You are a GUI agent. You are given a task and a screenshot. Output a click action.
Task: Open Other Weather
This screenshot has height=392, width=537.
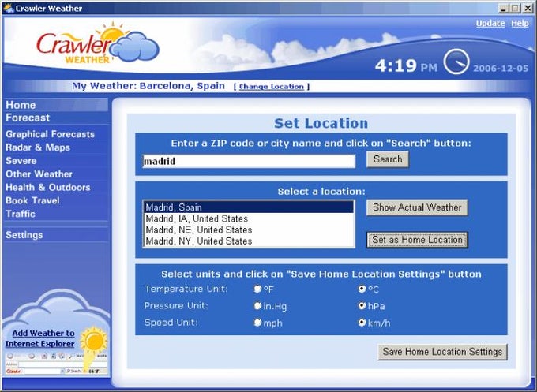click(x=39, y=174)
